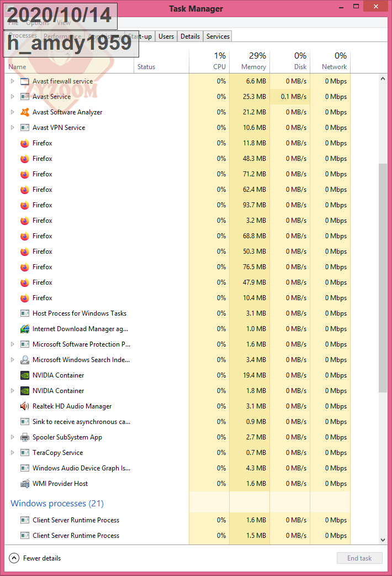
Task: Select Firefox row using 62.4 MB
Action: (178, 190)
